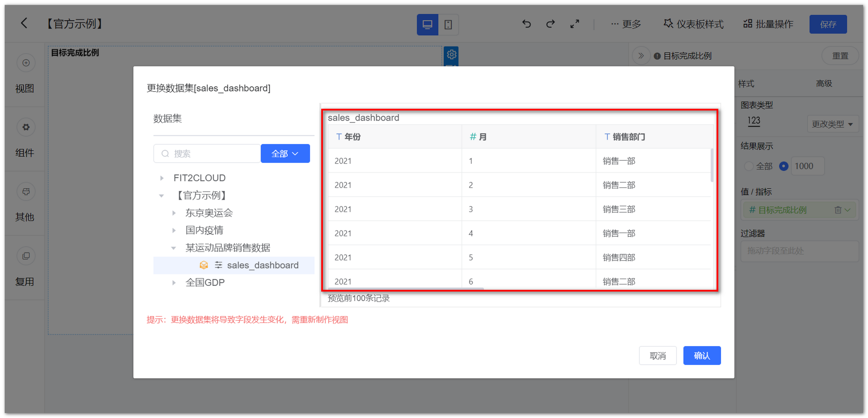Click 确认 to confirm dataset change
868x418 pixels.
pyautogui.click(x=702, y=355)
